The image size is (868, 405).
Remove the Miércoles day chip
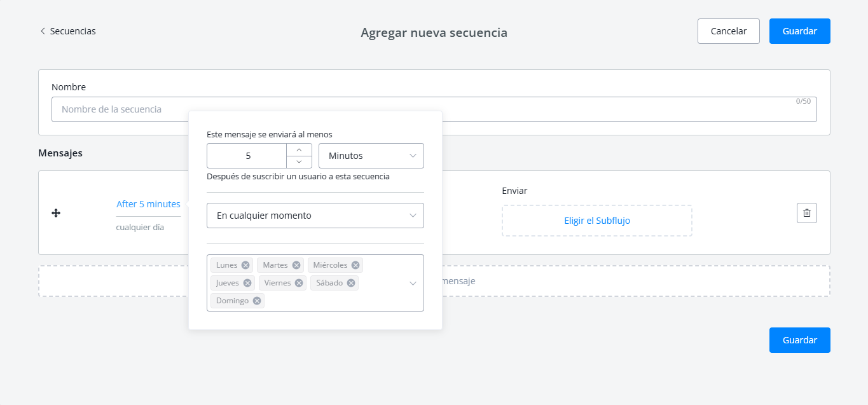click(355, 264)
